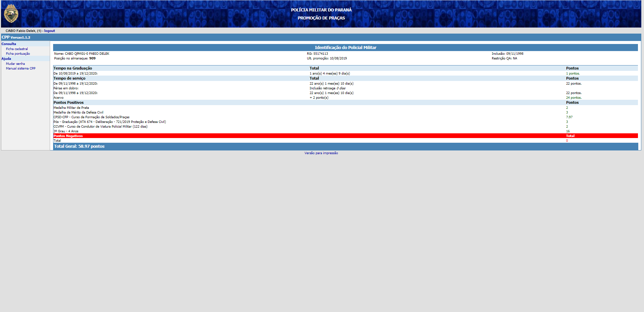Image resolution: width=644 pixels, height=312 pixels.
Task: Click the Polícia Militar crest logo
Action: (x=11, y=14)
